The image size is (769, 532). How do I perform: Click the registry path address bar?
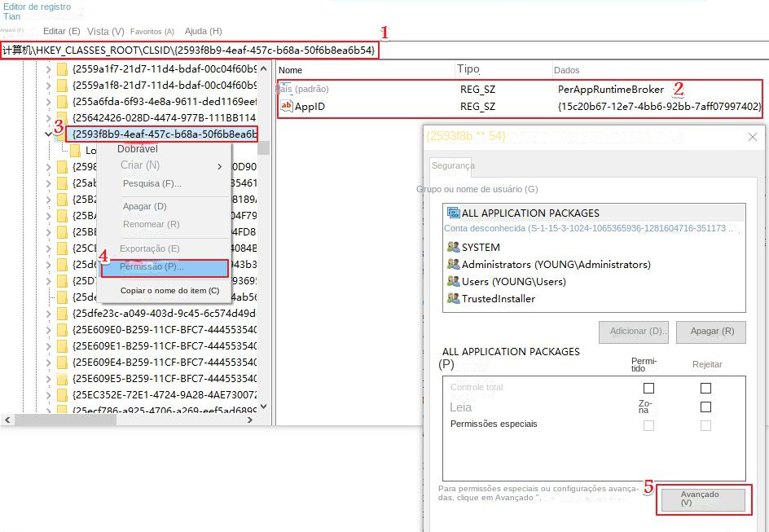189,50
